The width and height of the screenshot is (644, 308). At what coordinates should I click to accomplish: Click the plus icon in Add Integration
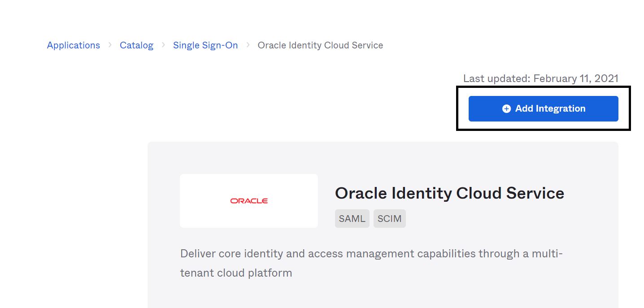pos(506,108)
